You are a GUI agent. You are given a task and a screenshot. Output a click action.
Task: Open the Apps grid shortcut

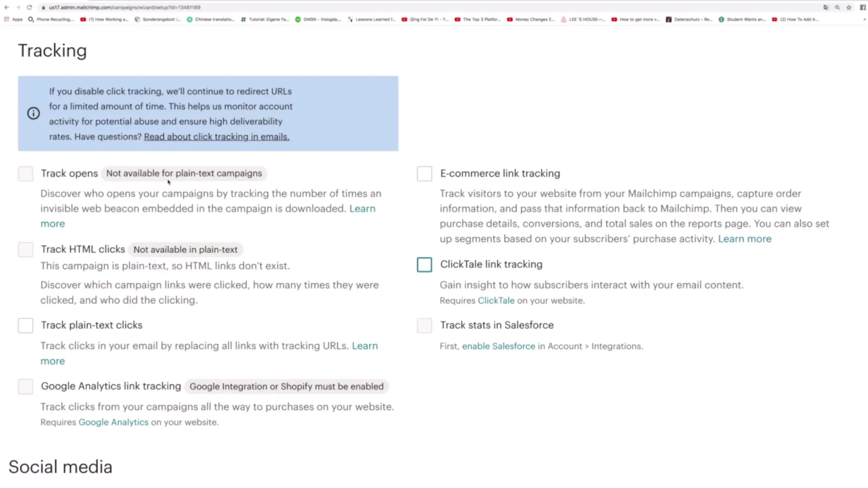[14, 19]
